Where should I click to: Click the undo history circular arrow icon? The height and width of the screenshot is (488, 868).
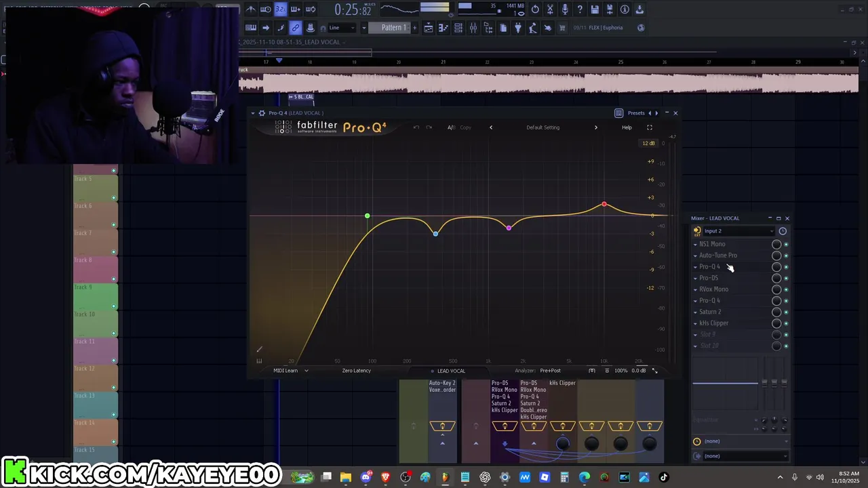tap(534, 9)
